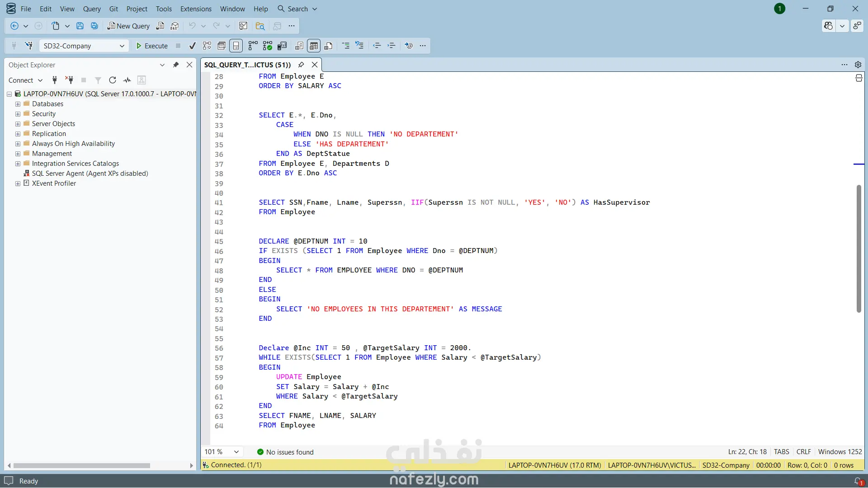Click the Search box in the menu bar
Screen dimensions: 868x488
tap(297, 9)
